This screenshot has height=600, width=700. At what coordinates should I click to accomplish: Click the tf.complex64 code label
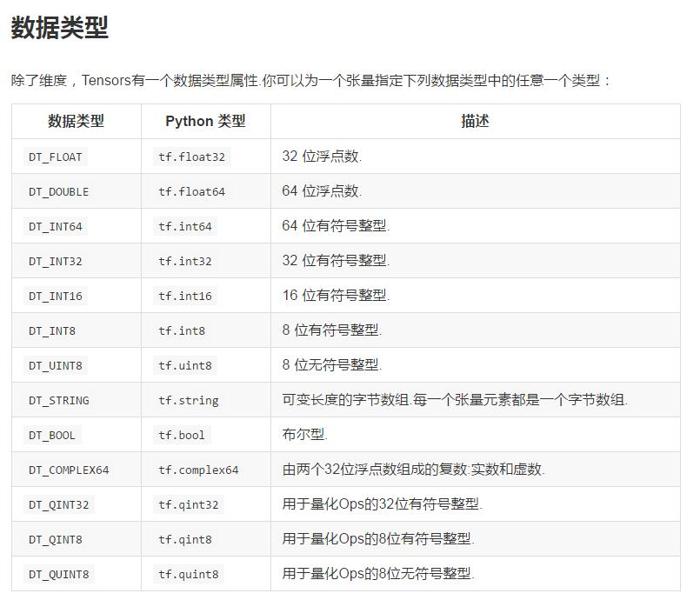click(198, 470)
